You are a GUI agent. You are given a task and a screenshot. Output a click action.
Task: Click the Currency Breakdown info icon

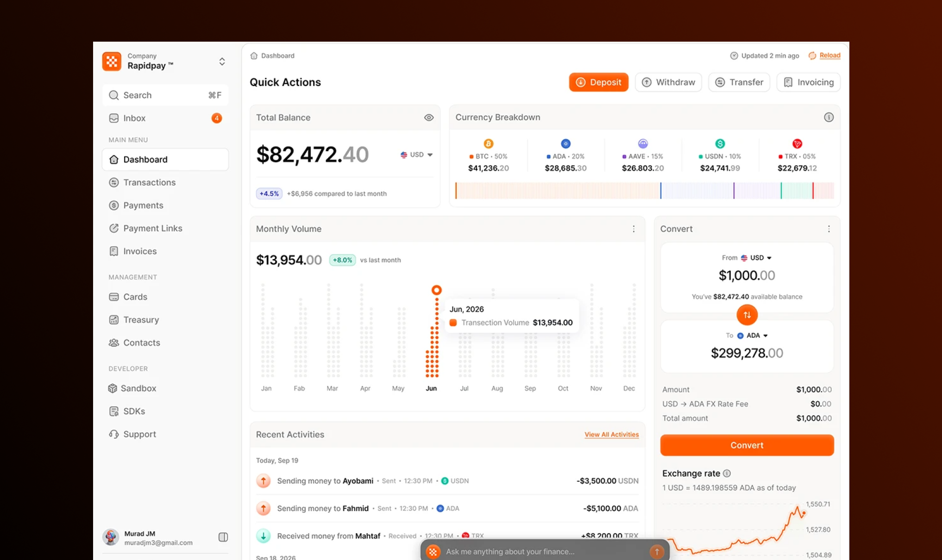pyautogui.click(x=829, y=117)
